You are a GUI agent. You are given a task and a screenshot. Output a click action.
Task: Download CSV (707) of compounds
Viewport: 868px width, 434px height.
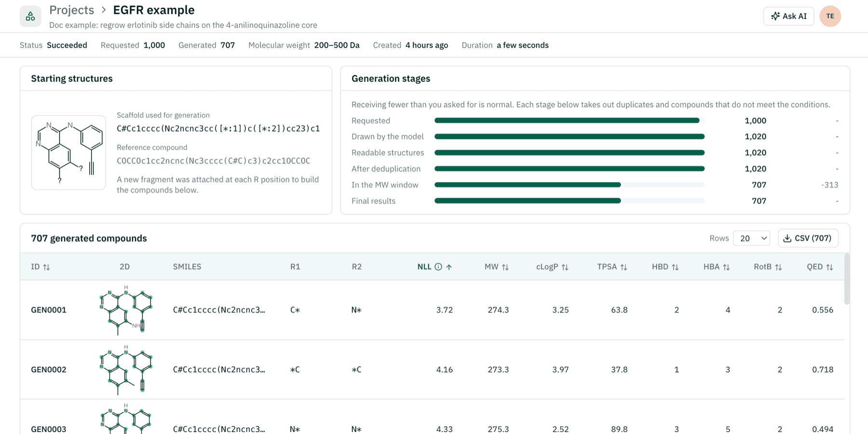808,238
